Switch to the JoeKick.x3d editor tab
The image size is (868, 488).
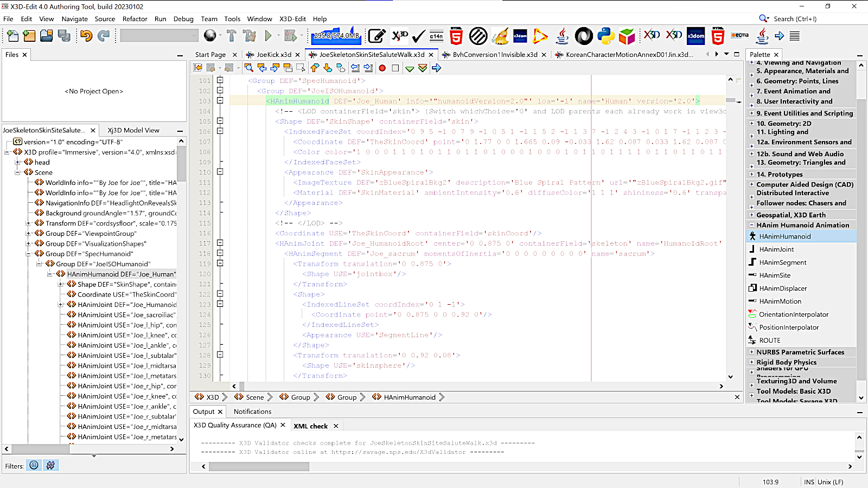(273, 55)
